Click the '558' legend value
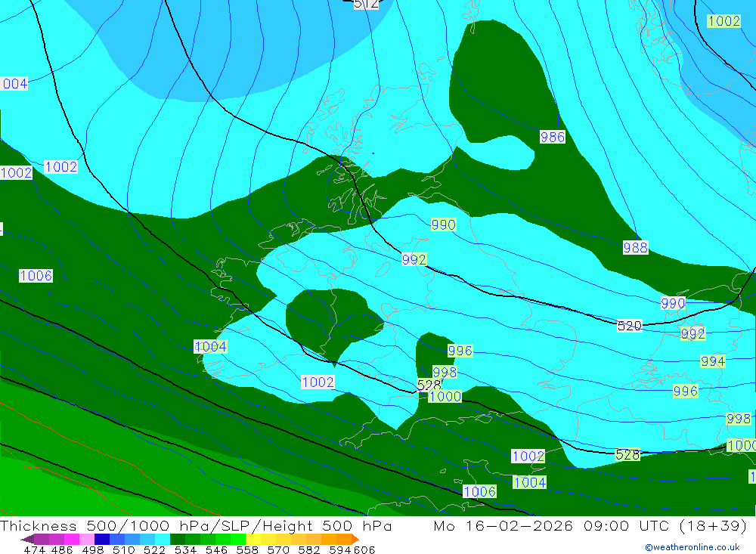Screen dimensions: 756x554 click(247, 550)
